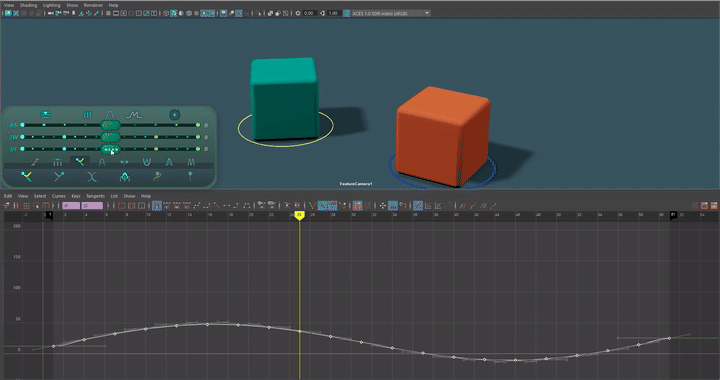Click the highlighted orange icon in Graph Editor toolbar
Screen dimensions: 720x380
(357, 206)
